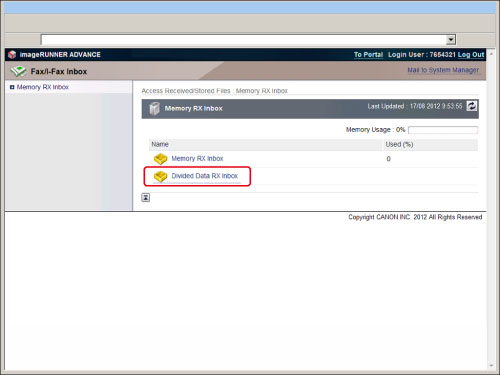
Task: Click the yellow box icon beside Memory RX Inbox
Action: (x=160, y=159)
